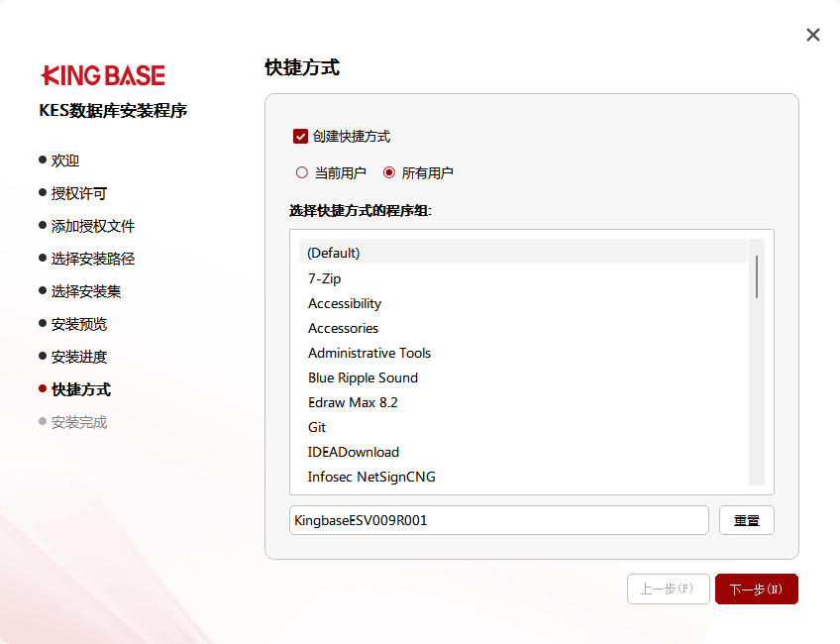
Task: Pick the Accessibility program group
Action: click(x=523, y=303)
